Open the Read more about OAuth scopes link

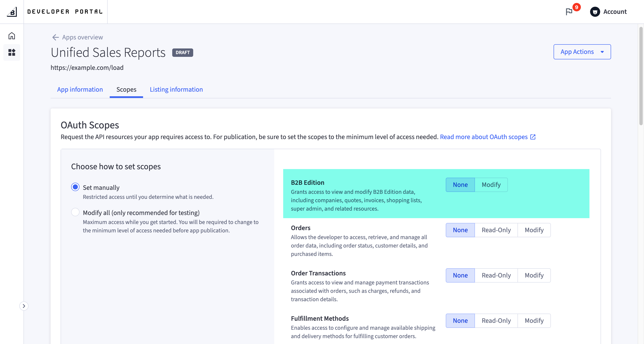pyautogui.click(x=484, y=137)
